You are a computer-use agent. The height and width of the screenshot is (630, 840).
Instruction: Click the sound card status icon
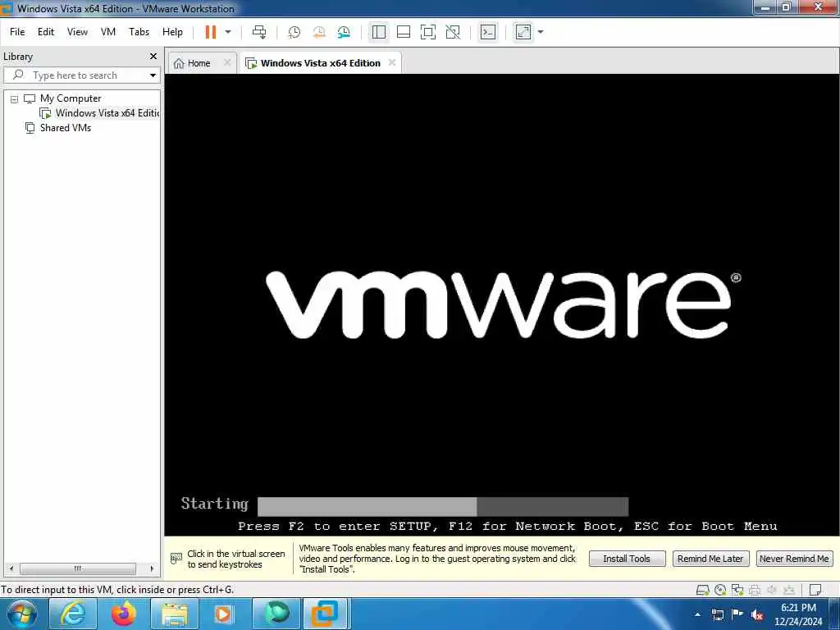[x=772, y=591]
